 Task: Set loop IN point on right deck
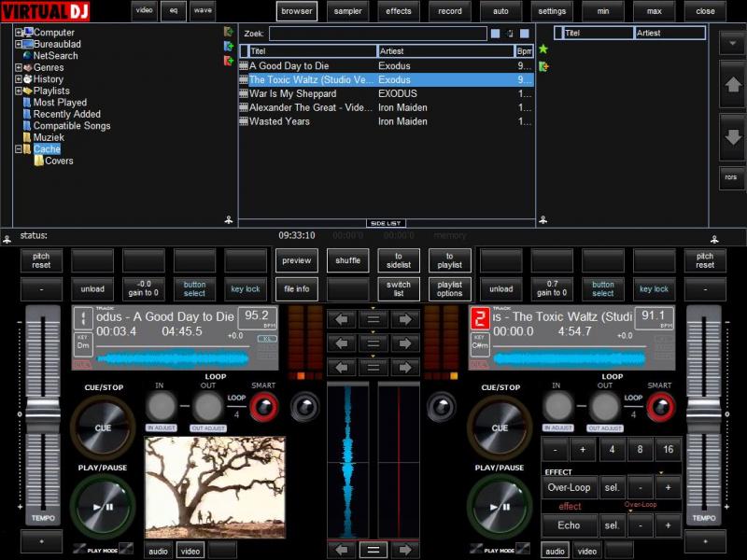(557, 406)
